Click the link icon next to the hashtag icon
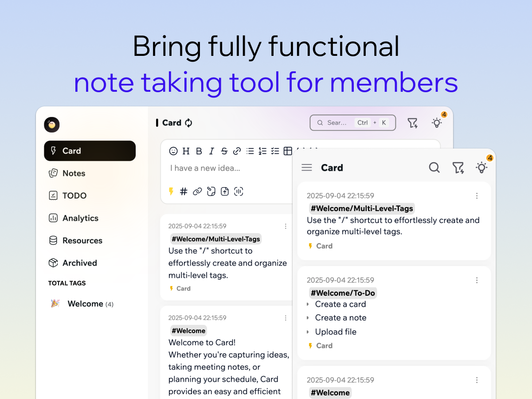This screenshot has width=532, height=399. (x=197, y=192)
